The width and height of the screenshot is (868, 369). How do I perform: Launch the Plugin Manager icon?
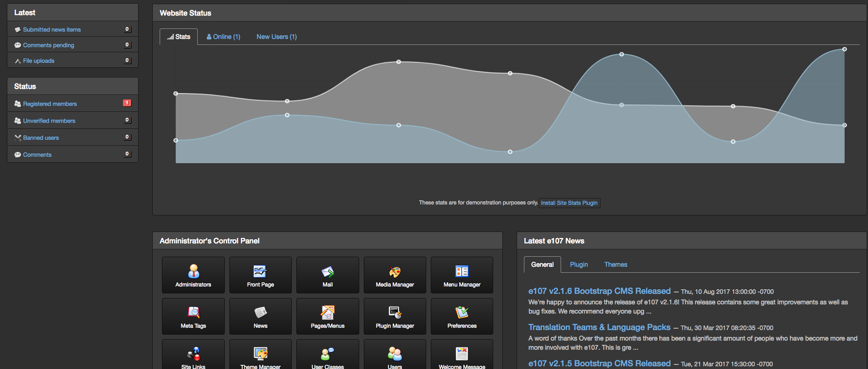pyautogui.click(x=395, y=316)
